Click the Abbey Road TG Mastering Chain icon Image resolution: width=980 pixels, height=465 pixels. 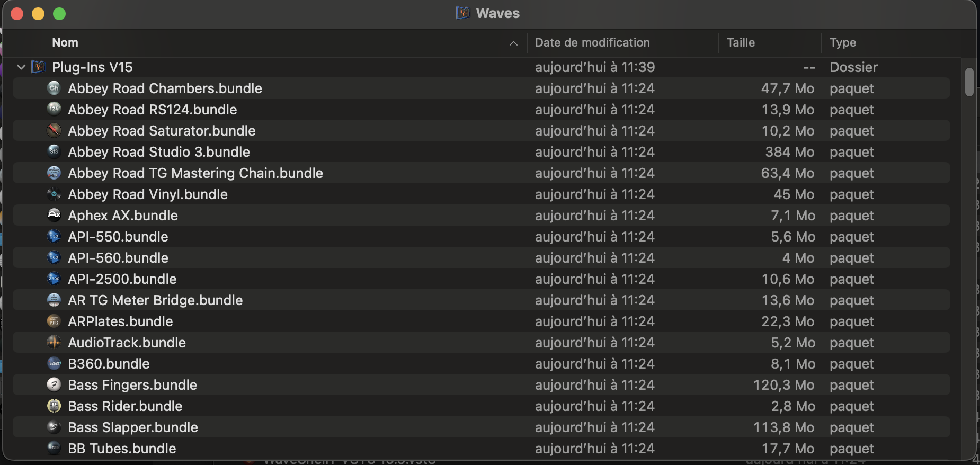tap(54, 173)
